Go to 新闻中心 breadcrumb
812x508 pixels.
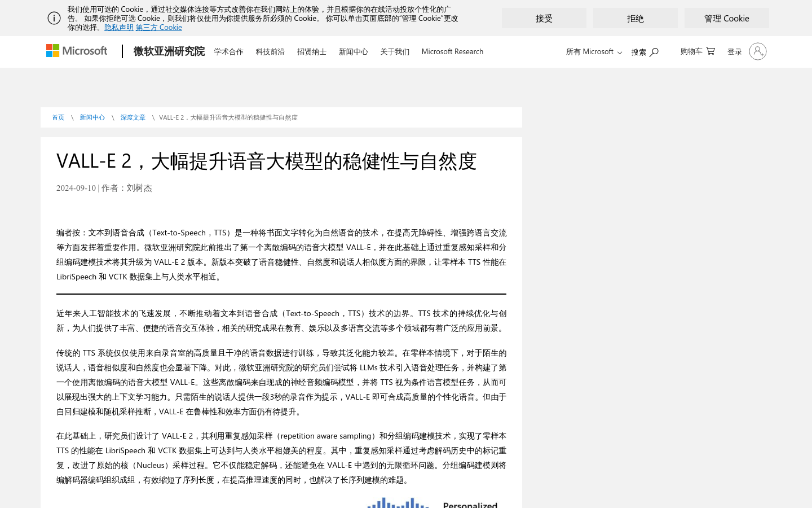tap(92, 117)
